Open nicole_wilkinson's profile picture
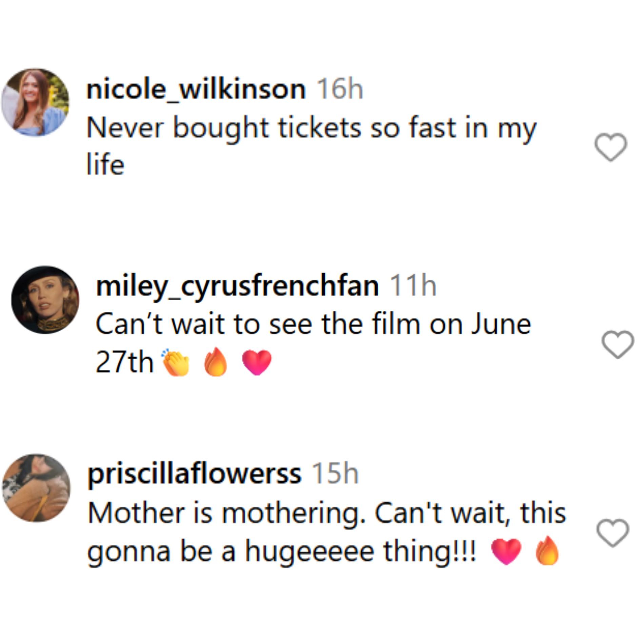The height and width of the screenshot is (644, 644). (x=35, y=102)
